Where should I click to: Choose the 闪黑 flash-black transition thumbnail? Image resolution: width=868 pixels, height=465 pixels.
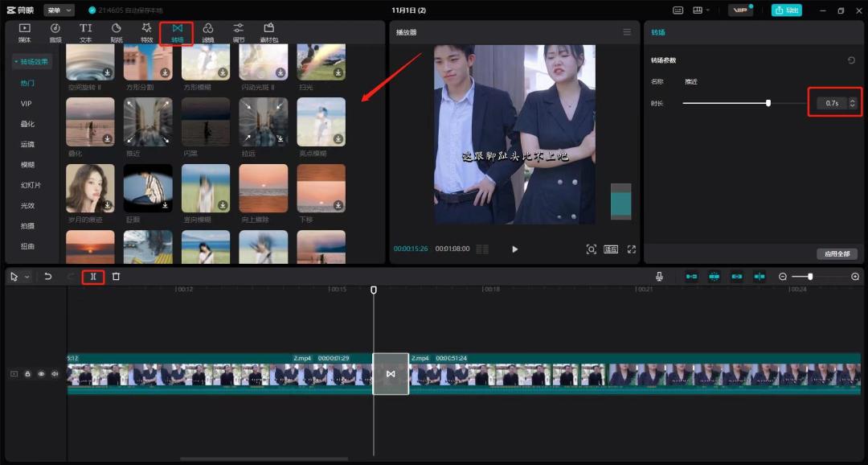click(x=206, y=122)
